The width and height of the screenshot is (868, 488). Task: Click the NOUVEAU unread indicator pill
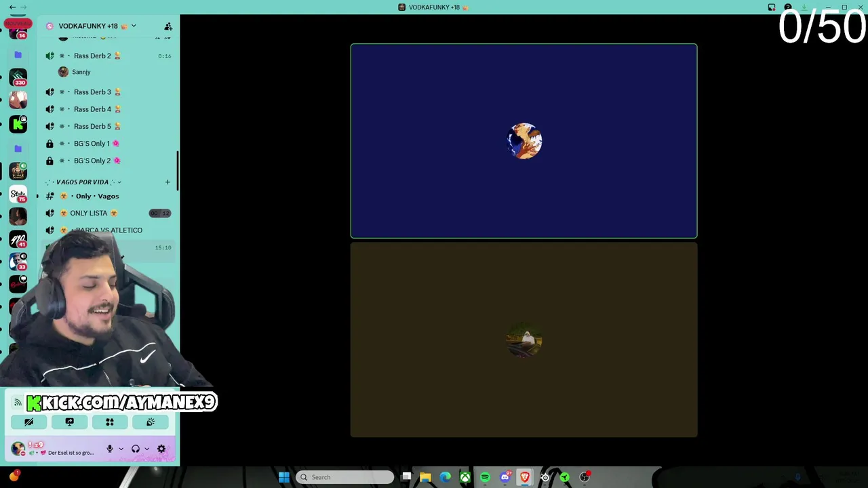click(x=18, y=22)
